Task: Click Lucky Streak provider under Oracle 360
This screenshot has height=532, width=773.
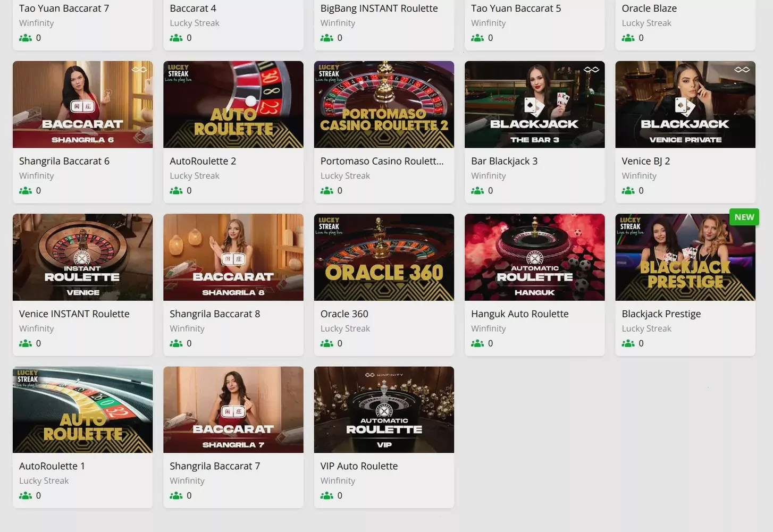Action: tap(345, 329)
